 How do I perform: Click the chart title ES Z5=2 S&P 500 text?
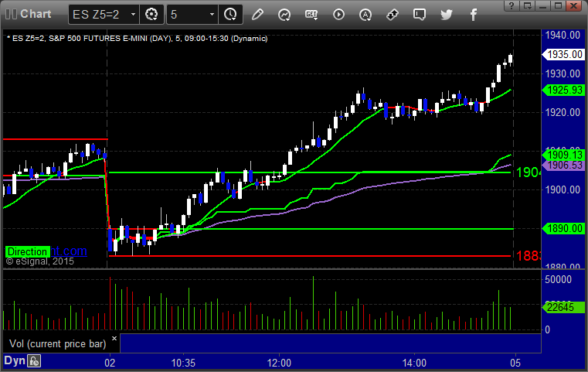[138, 39]
